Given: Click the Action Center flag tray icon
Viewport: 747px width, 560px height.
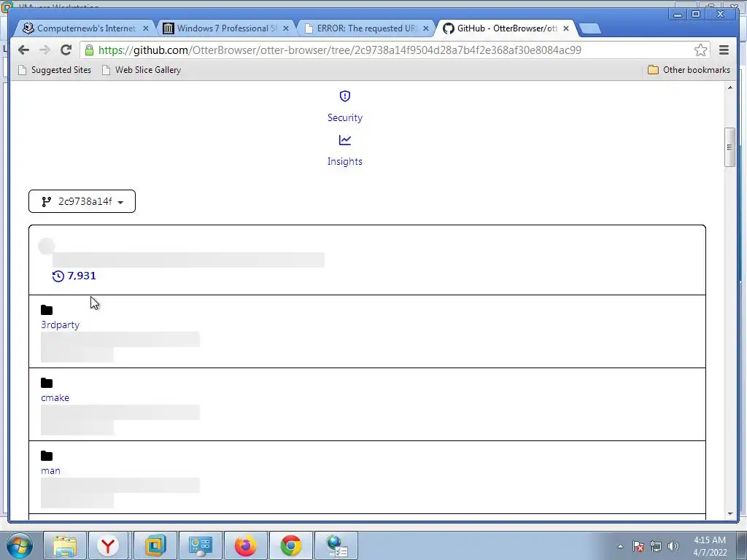Looking at the screenshot, I should click(638, 546).
